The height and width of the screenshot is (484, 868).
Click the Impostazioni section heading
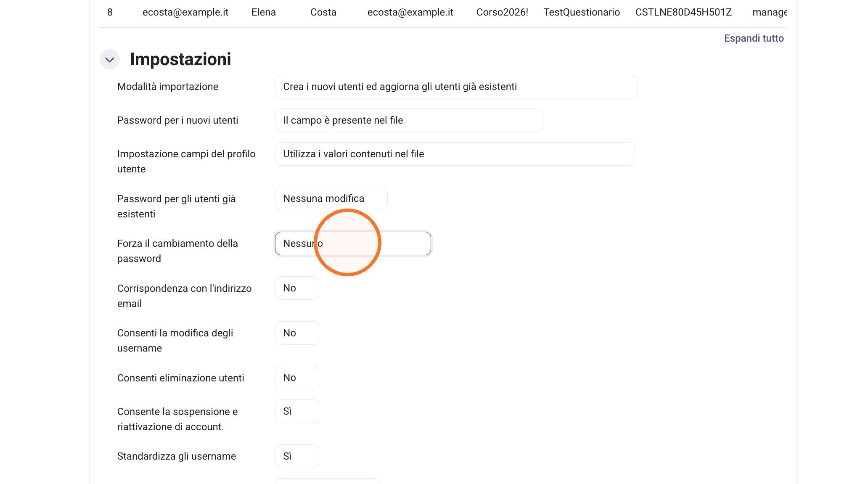[x=180, y=59]
